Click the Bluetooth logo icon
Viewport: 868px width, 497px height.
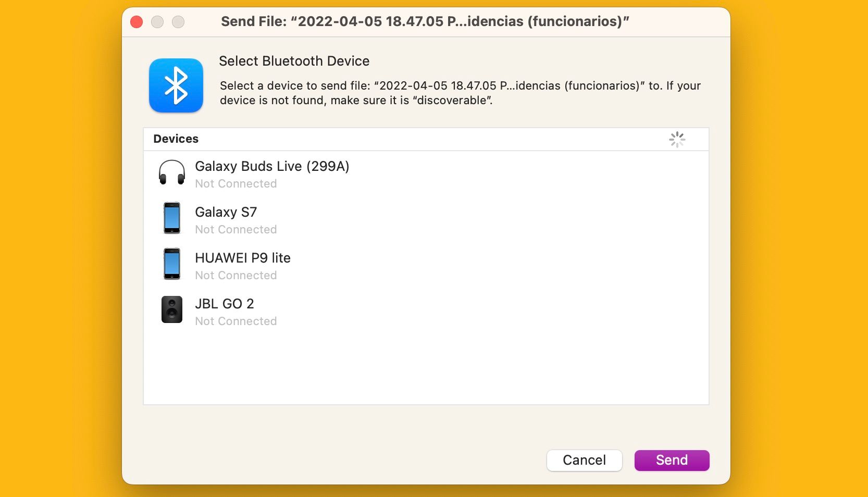(x=176, y=85)
